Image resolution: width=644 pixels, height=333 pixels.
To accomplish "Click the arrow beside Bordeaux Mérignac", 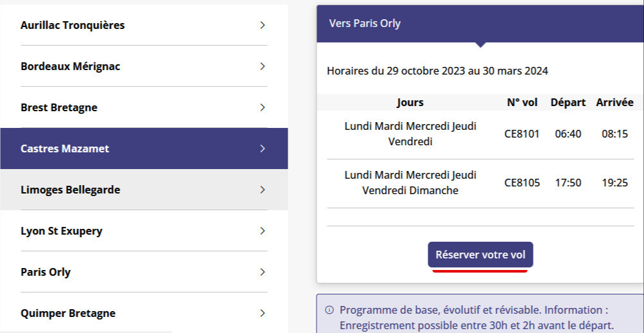I will click(x=263, y=66).
